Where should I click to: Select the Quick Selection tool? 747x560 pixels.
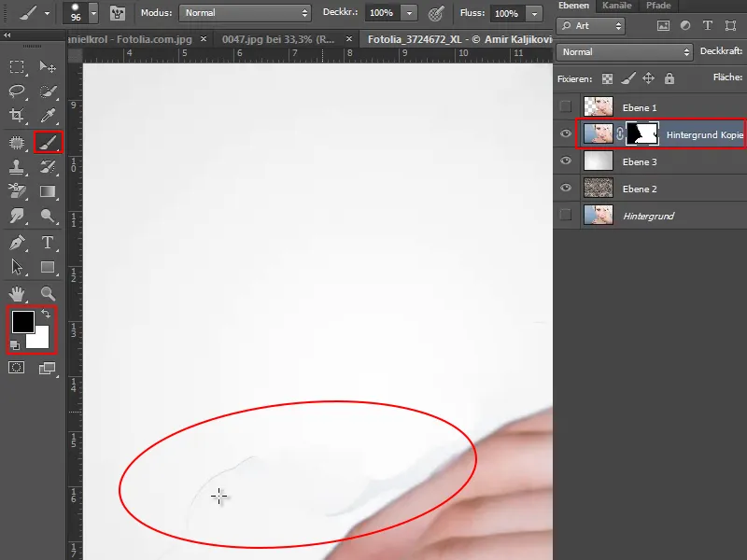48,91
